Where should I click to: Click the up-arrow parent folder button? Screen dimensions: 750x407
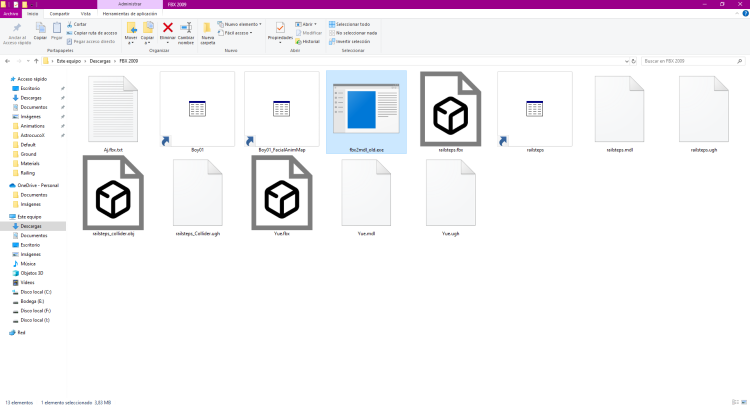pyautogui.click(x=37, y=60)
